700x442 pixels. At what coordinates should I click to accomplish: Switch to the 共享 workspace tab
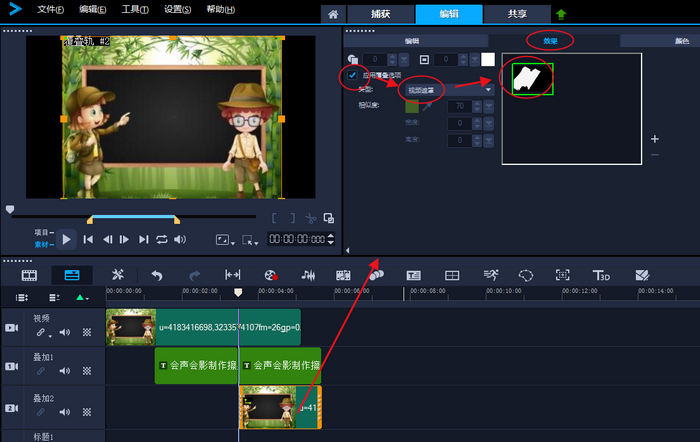(x=517, y=14)
